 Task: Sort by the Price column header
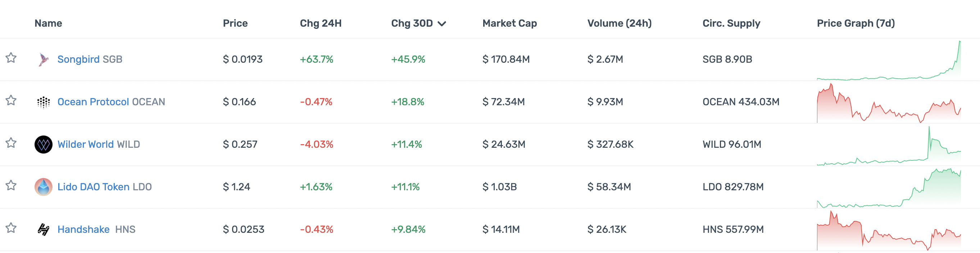tap(235, 23)
